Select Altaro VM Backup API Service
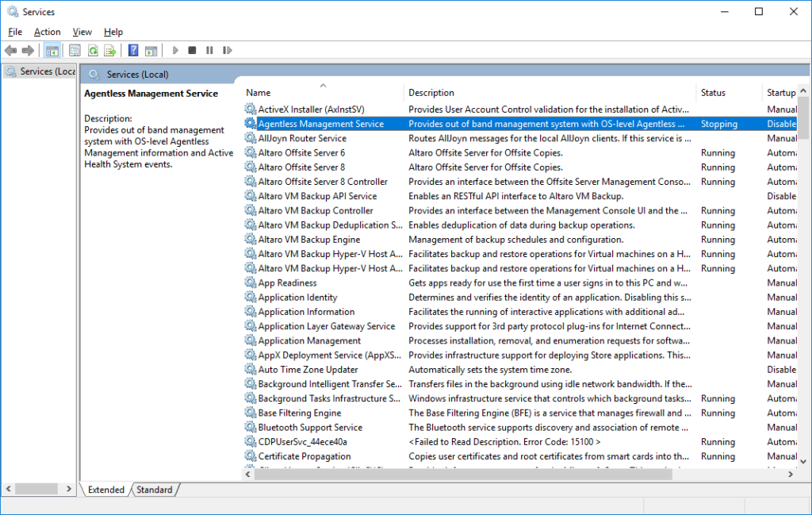The height and width of the screenshot is (515, 812). click(520, 196)
